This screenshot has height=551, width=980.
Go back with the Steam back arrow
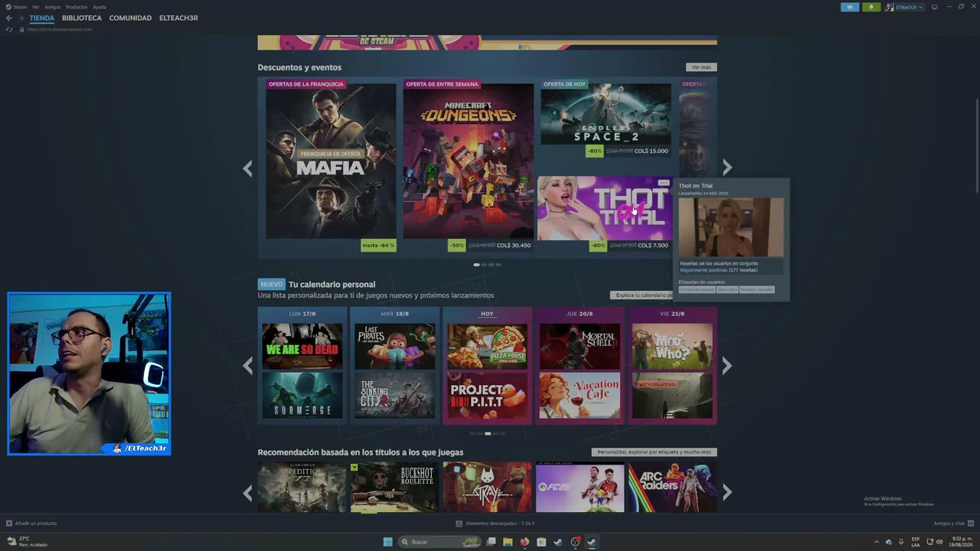[x=9, y=18]
